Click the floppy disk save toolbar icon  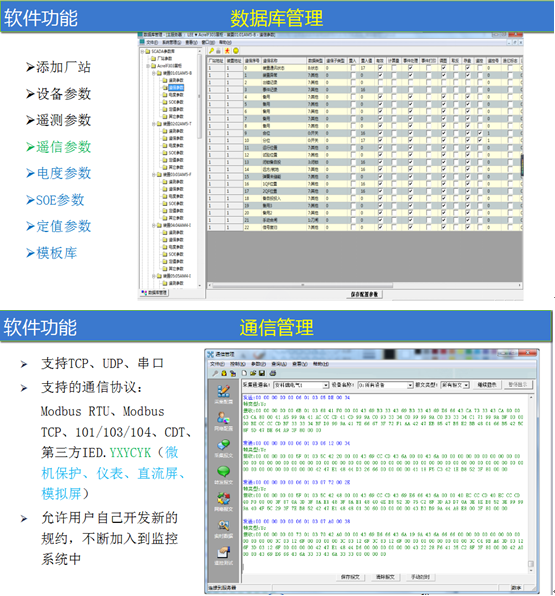(x=262, y=373)
